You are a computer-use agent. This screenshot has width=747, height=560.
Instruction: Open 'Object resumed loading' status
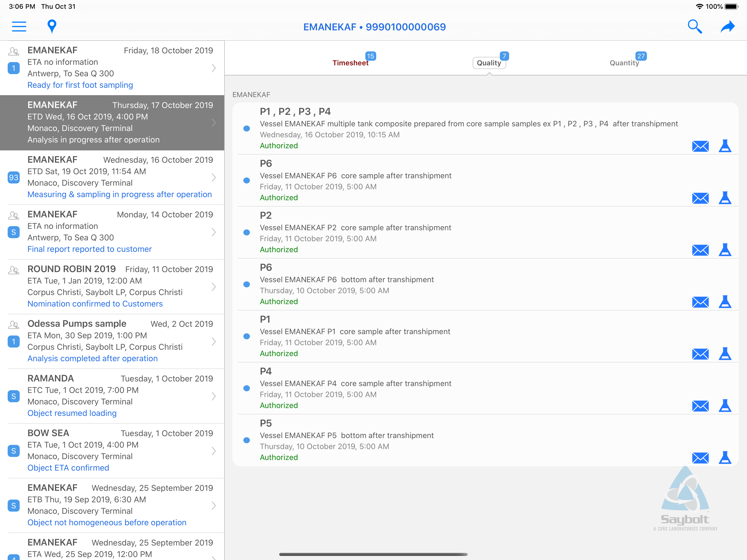coord(72,413)
